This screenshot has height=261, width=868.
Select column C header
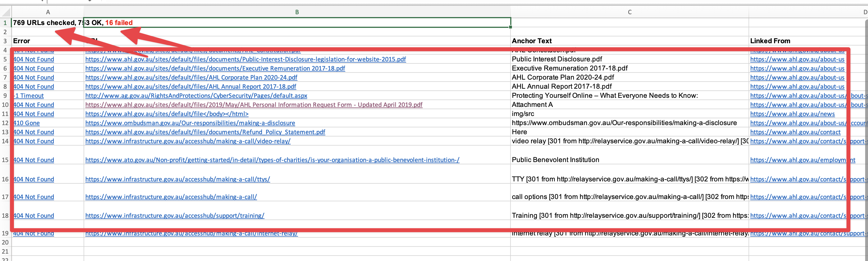pos(629,12)
